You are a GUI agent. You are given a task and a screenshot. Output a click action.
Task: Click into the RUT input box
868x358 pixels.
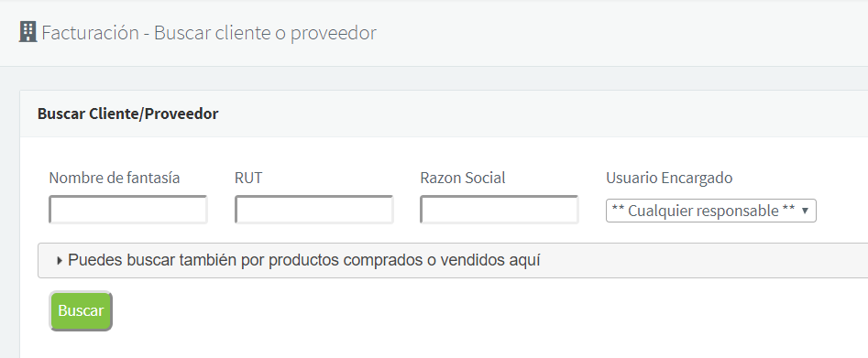point(313,210)
